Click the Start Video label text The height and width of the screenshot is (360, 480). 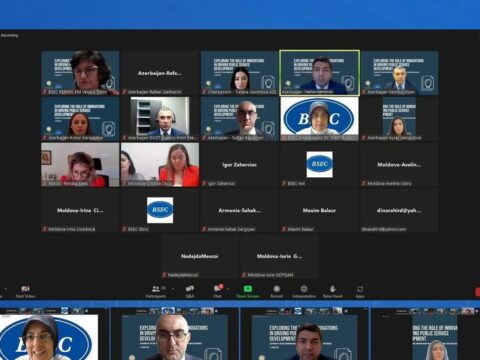25,296
